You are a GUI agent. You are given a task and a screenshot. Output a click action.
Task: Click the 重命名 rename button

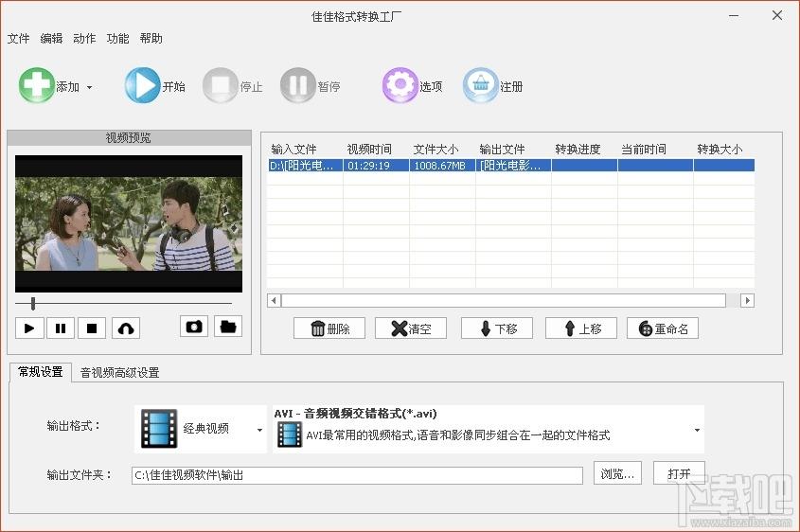coord(663,328)
